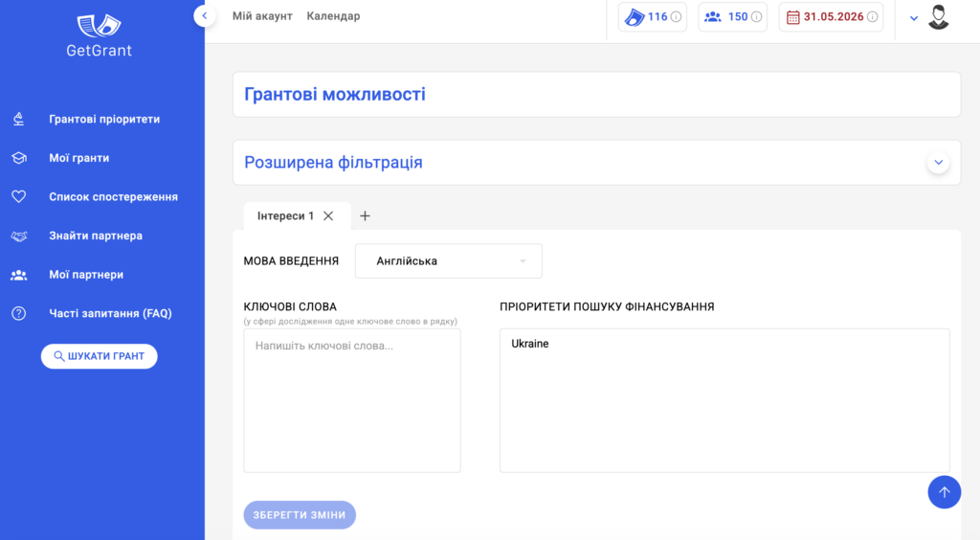
Task: Click info icon next to 116 grants counter
Action: point(677,17)
